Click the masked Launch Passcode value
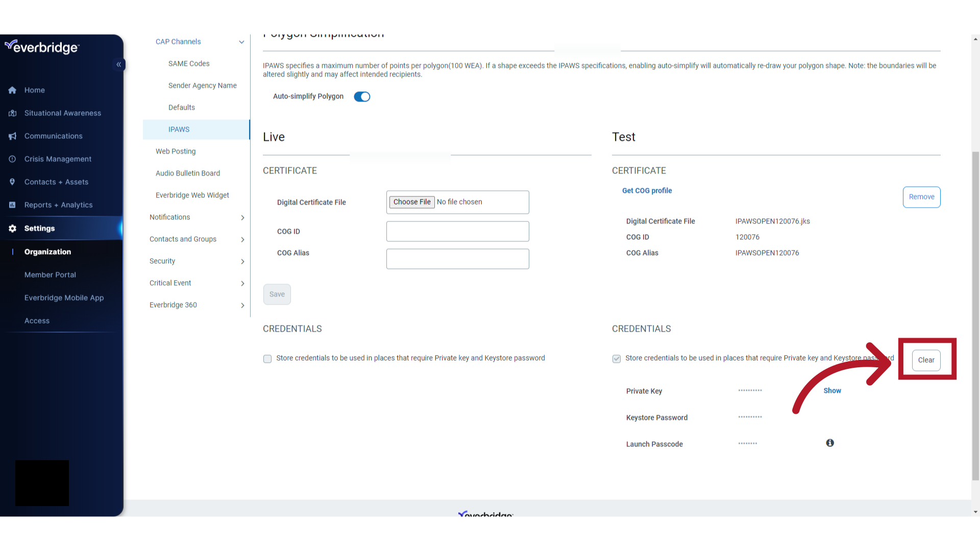 (748, 444)
